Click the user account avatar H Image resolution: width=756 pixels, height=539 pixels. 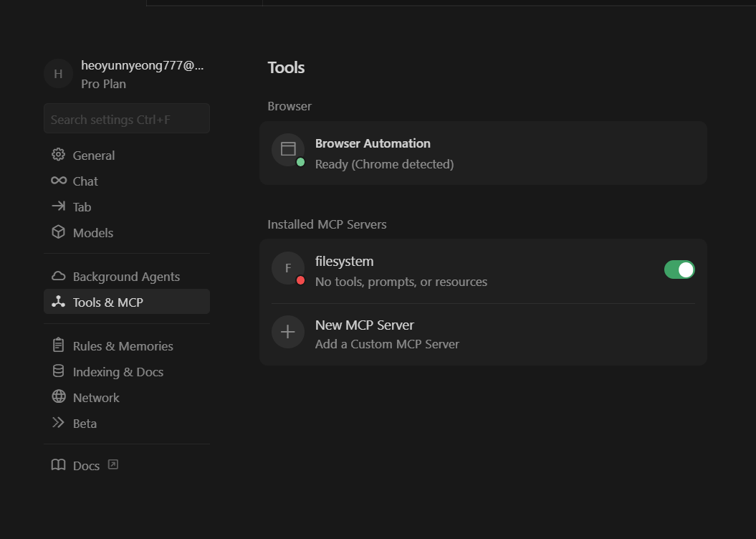tap(58, 74)
